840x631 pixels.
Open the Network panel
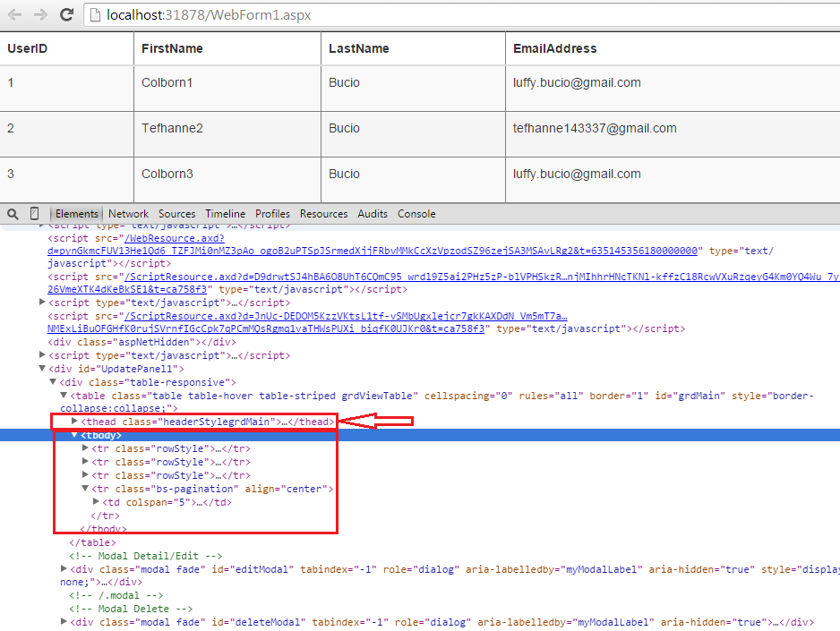pos(128,214)
